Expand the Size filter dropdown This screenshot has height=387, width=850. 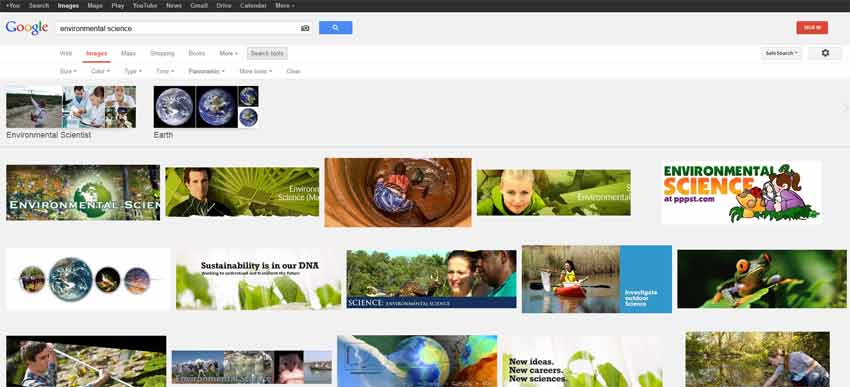(x=68, y=71)
